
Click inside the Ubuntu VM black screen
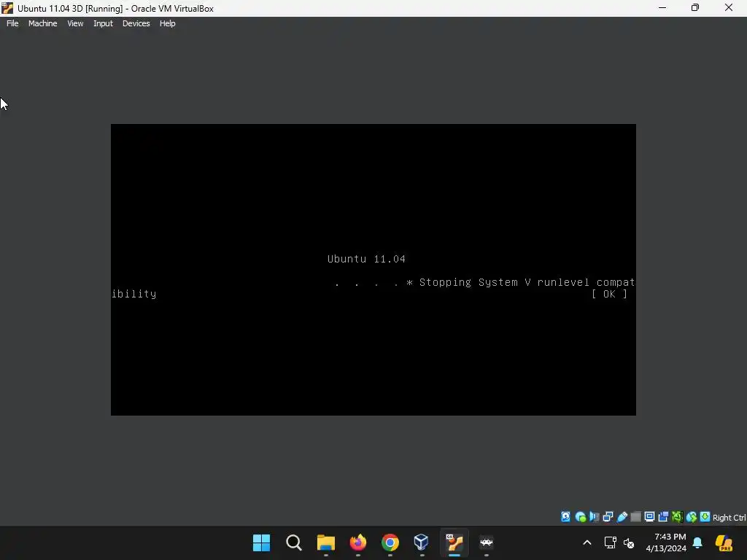click(x=373, y=270)
